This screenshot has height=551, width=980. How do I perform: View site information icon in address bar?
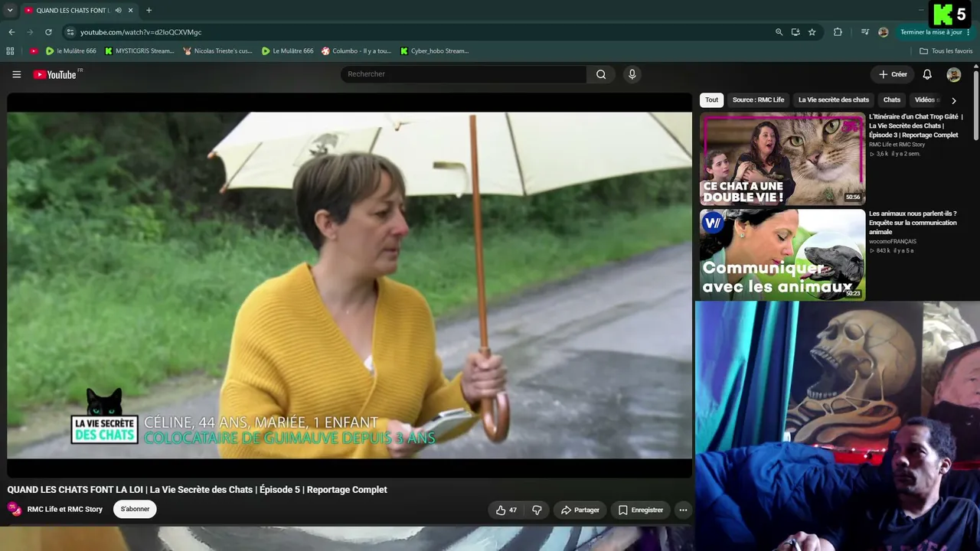[x=70, y=32]
